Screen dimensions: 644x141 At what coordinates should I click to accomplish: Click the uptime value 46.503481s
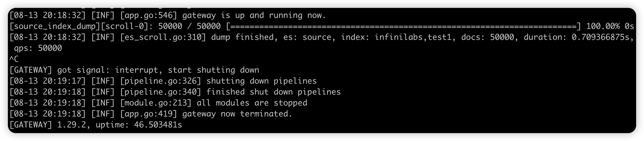click(x=158, y=125)
